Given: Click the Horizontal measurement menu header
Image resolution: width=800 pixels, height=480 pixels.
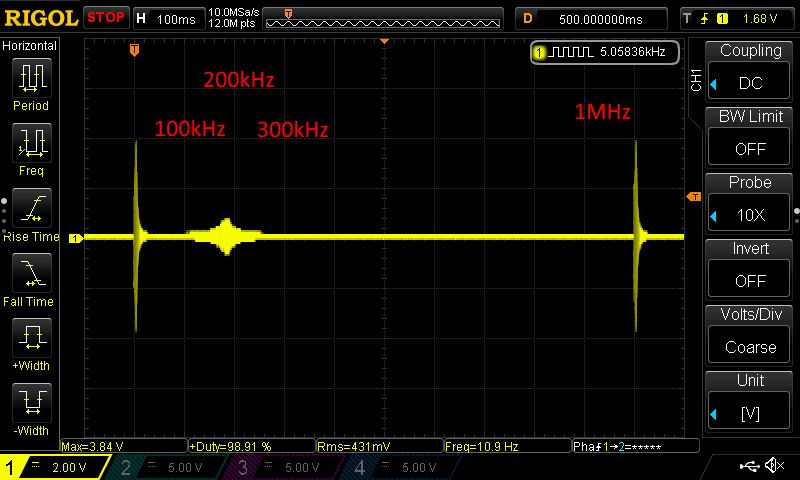Looking at the screenshot, I should 29,46.
